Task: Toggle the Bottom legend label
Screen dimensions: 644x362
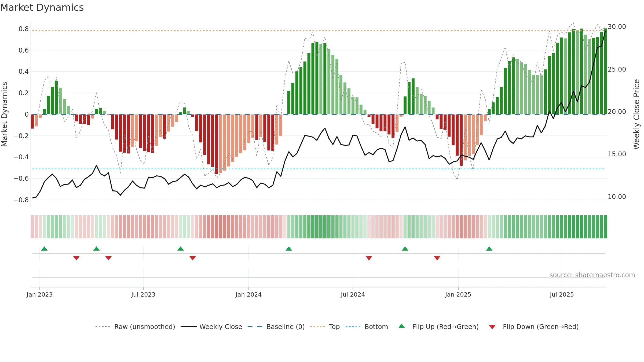Action: [376, 327]
